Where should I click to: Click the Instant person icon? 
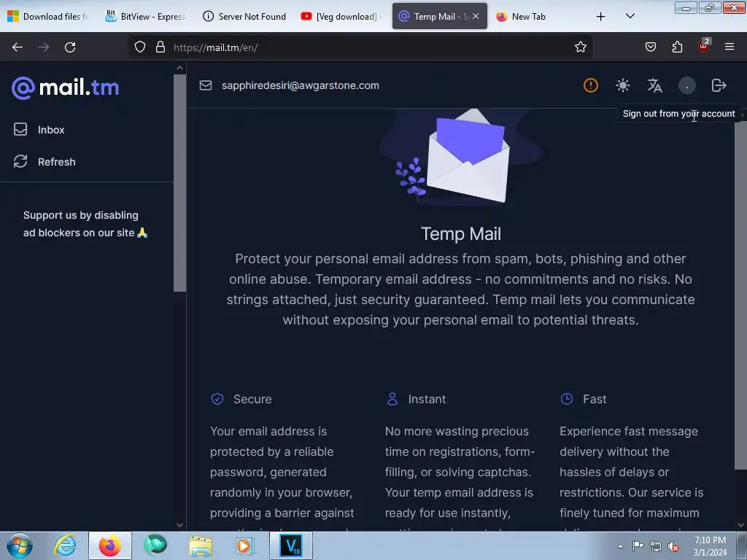pyautogui.click(x=392, y=399)
